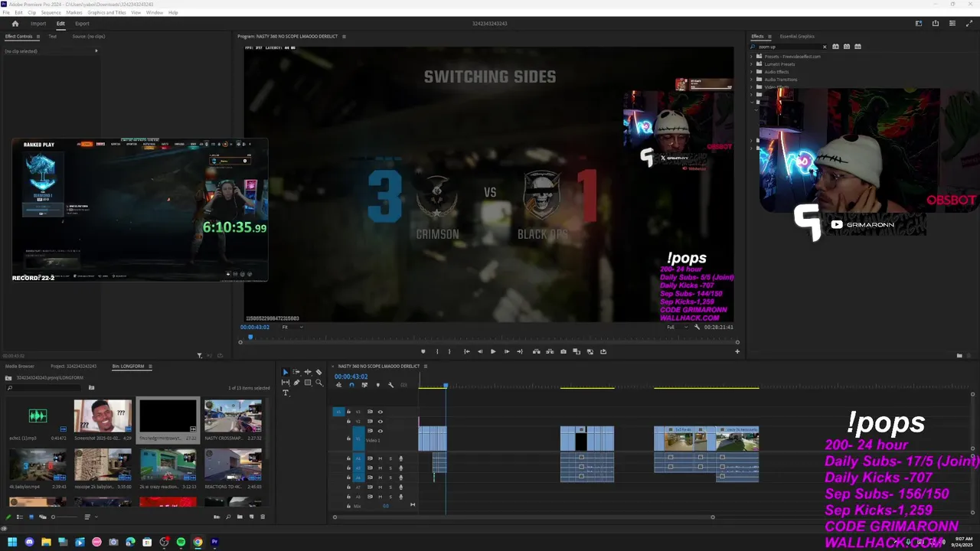The height and width of the screenshot is (551, 980).
Task: Adjust the project thumbnail size slider
Action: click(64, 517)
